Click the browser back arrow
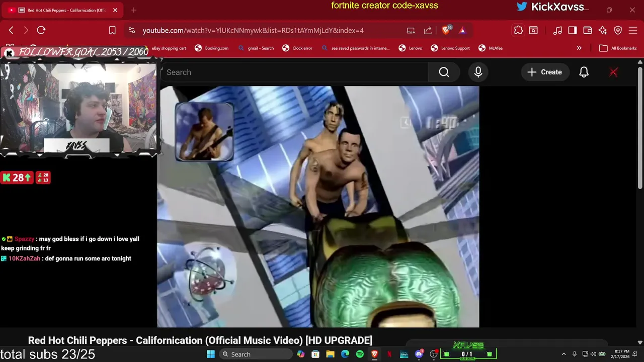The image size is (644, 362). [11, 30]
